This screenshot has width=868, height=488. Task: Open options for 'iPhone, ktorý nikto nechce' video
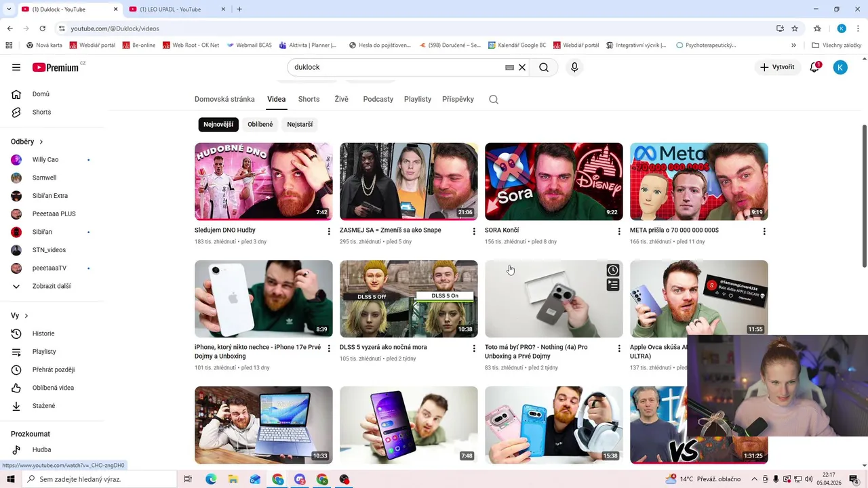click(x=329, y=348)
